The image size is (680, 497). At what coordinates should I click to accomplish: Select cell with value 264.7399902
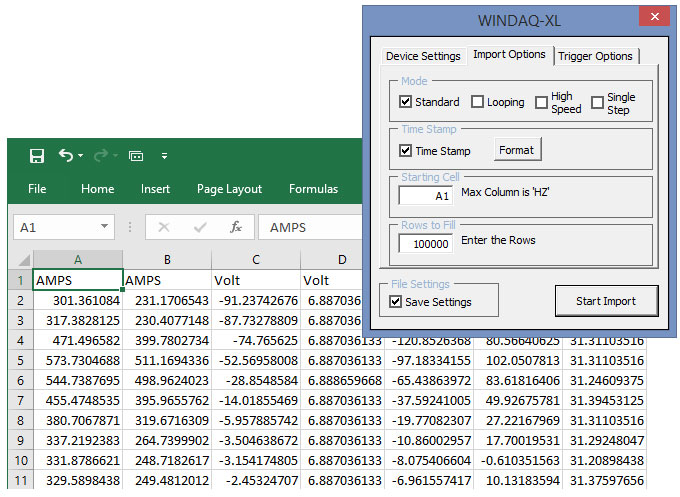click(167, 440)
